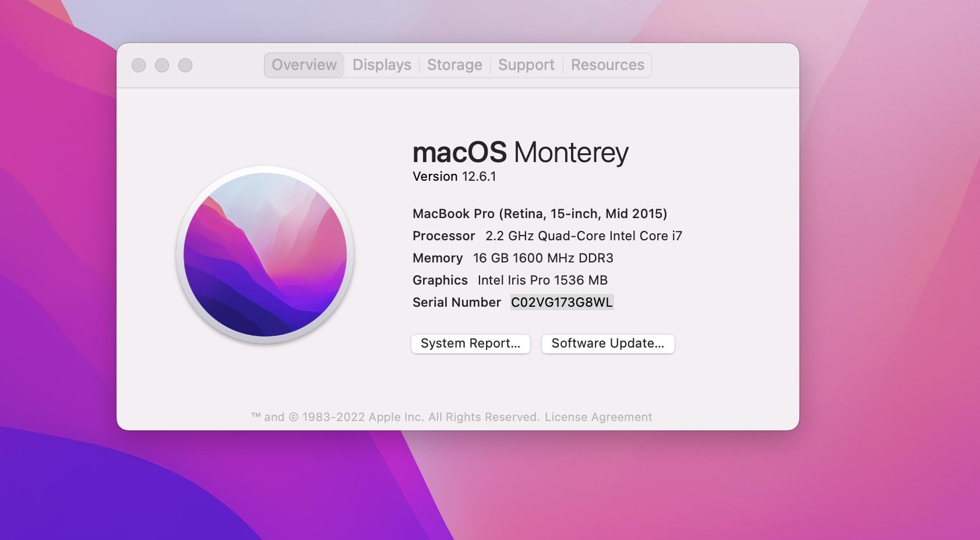Click 16 GB 1600 MHz DDR3 value

(543, 258)
